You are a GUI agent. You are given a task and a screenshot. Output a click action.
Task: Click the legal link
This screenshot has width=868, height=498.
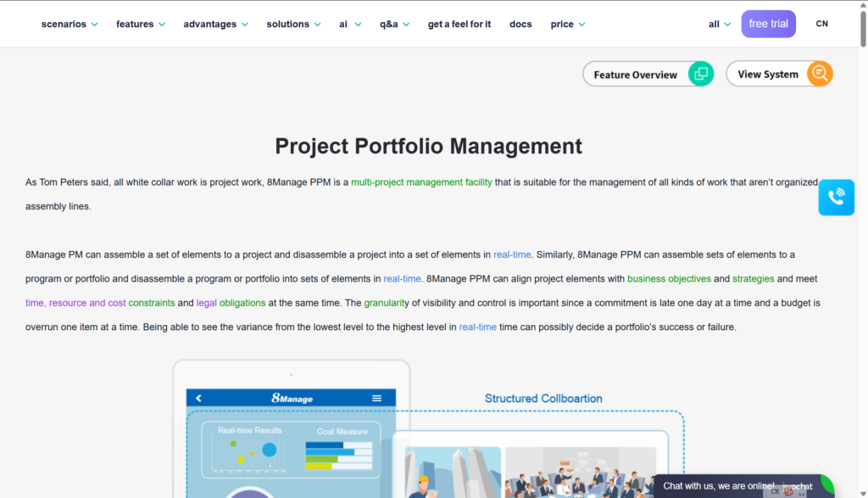(207, 303)
